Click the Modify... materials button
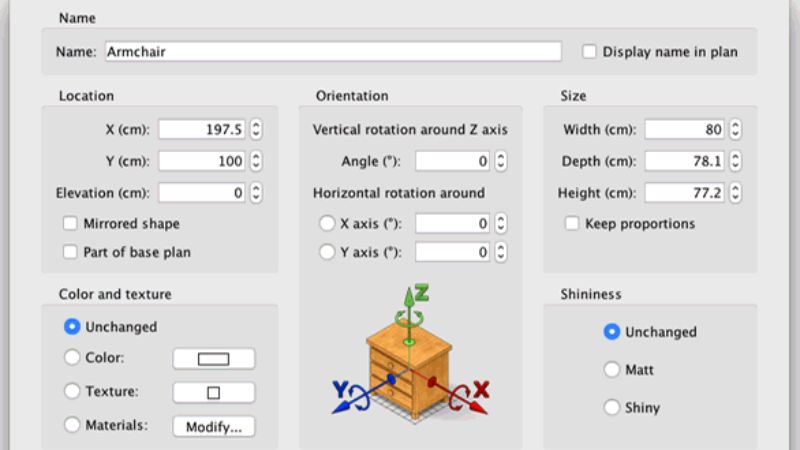The image size is (800, 450). (214, 427)
